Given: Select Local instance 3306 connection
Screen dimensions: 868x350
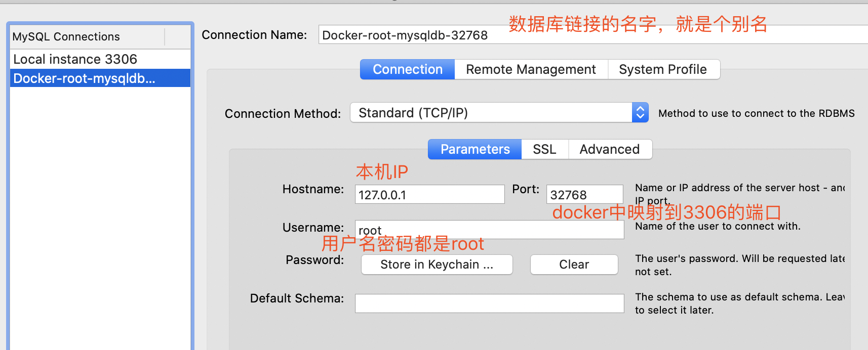Looking at the screenshot, I should [x=75, y=59].
